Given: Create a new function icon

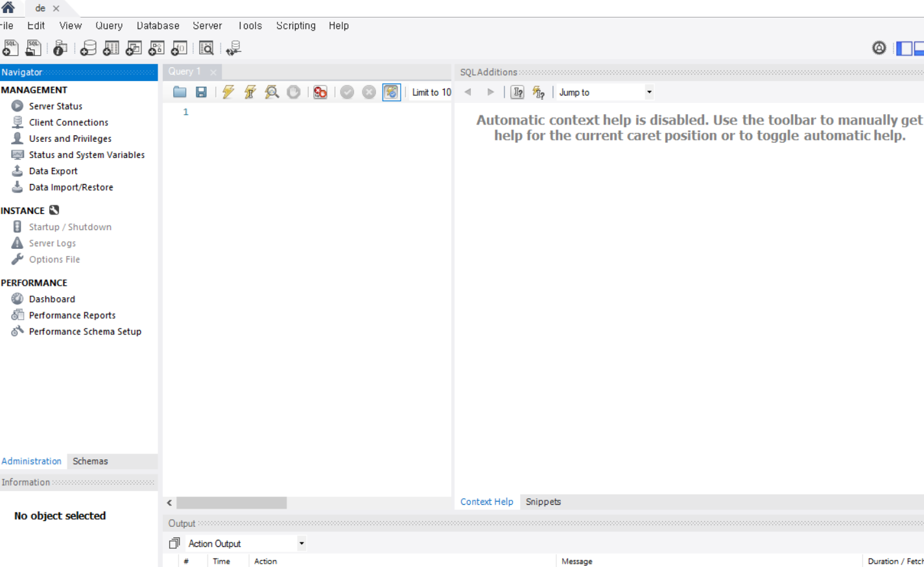Looking at the screenshot, I should pos(179,48).
